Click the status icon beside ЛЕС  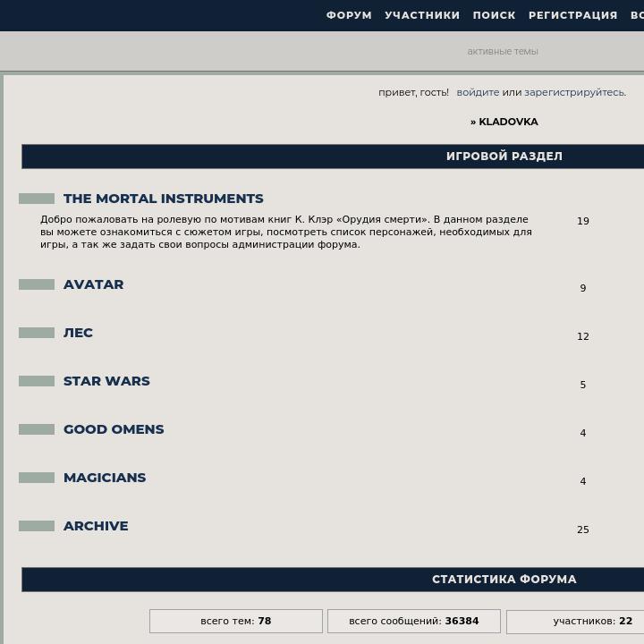click(37, 333)
